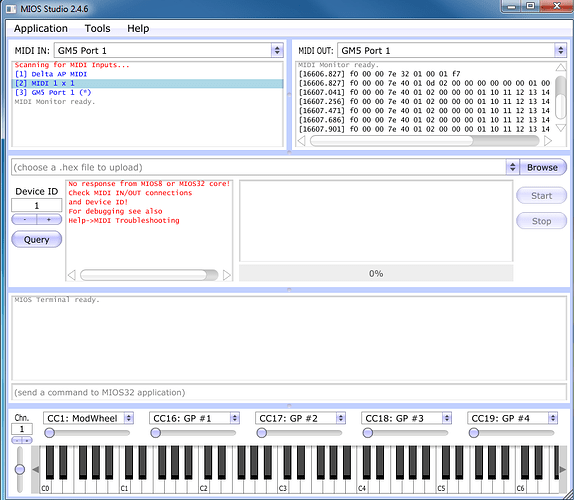The height and width of the screenshot is (500, 574).
Task: Click the CC1 ModWheel slider
Action: point(87,433)
